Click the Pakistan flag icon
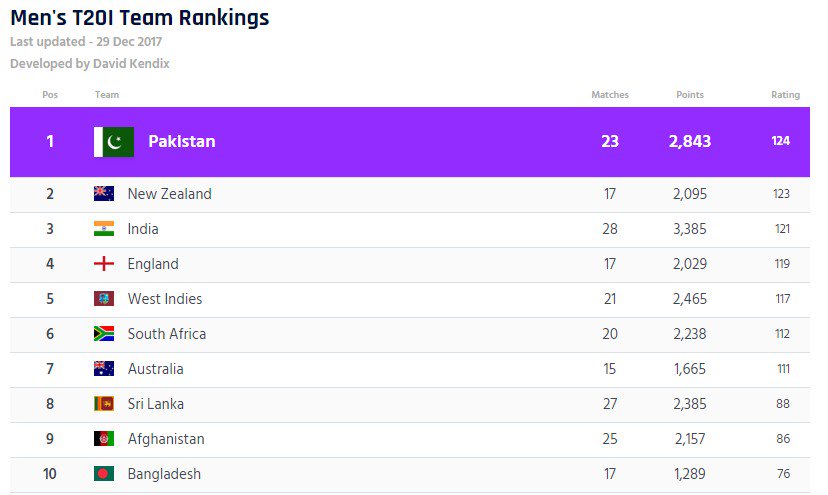 tap(114, 142)
